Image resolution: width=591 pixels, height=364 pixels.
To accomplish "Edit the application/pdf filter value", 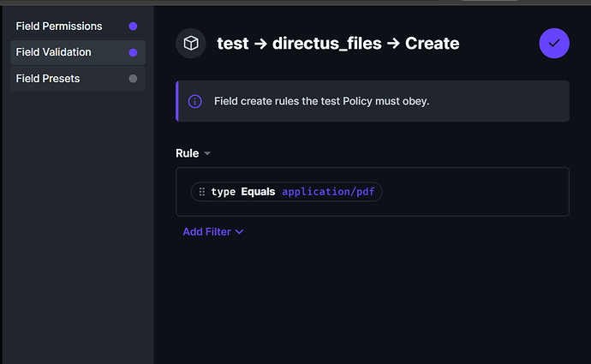I will (328, 192).
